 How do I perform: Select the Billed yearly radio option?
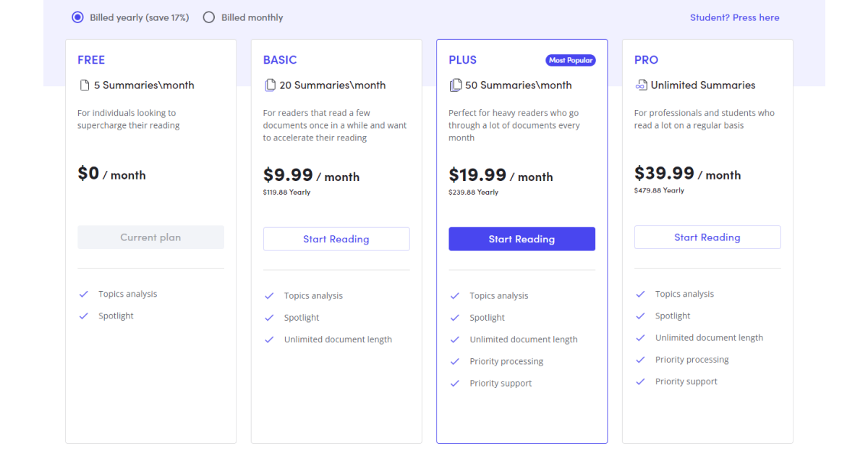pos(77,17)
